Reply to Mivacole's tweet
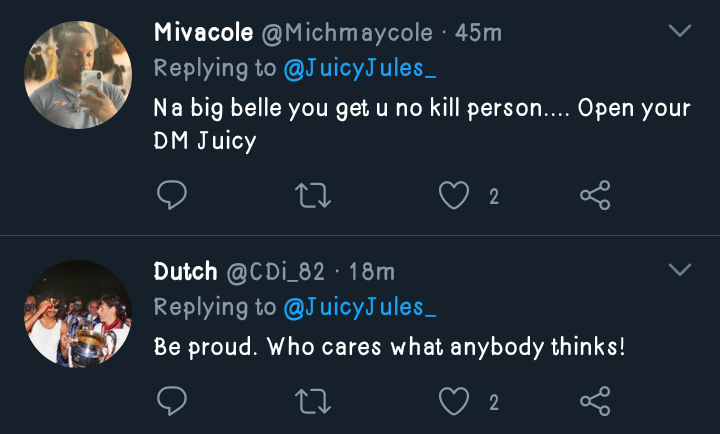This screenshot has height=434, width=720. coord(172,196)
